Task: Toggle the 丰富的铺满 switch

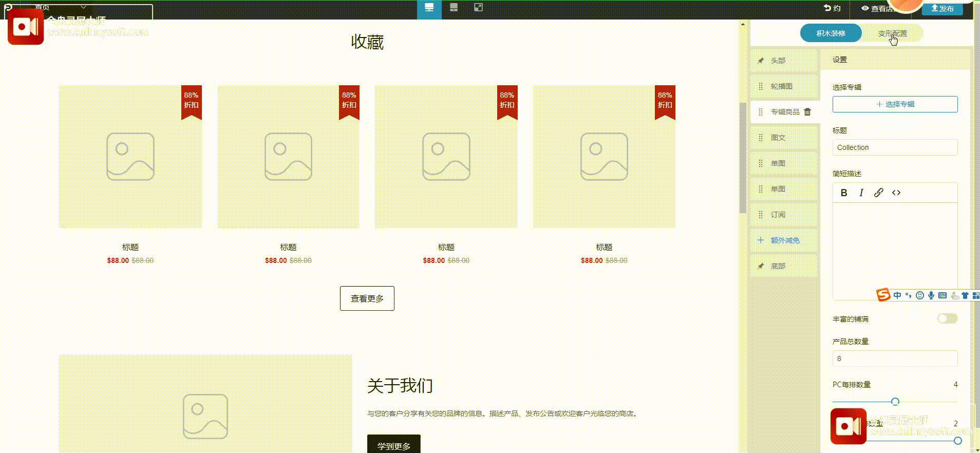Action: coord(948,318)
